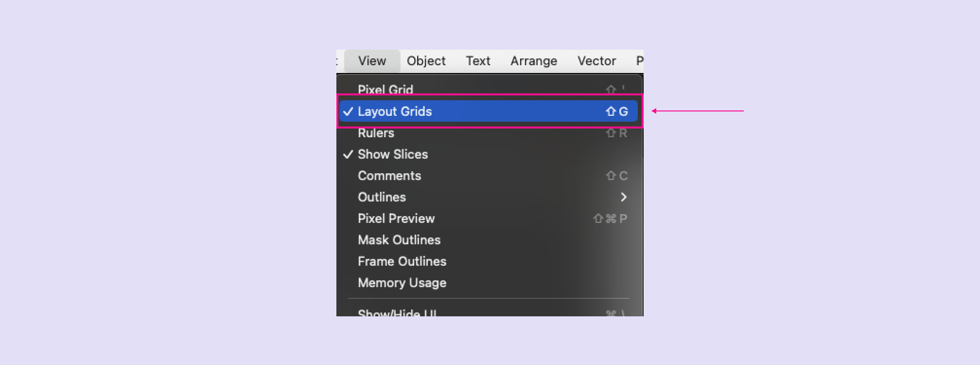Image resolution: width=980 pixels, height=365 pixels.
Task: Select Show/Hide UI
Action: tap(397, 313)
